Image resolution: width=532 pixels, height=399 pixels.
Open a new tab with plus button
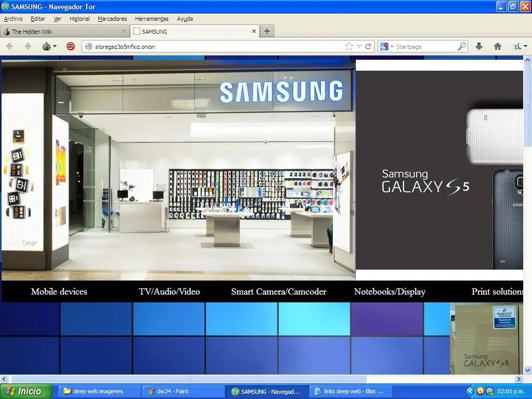pyautogui.click(x=267, y=31)
